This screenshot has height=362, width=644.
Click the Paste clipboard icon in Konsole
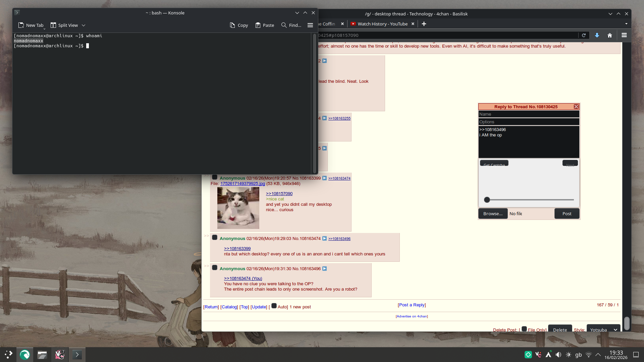[258, 25]
